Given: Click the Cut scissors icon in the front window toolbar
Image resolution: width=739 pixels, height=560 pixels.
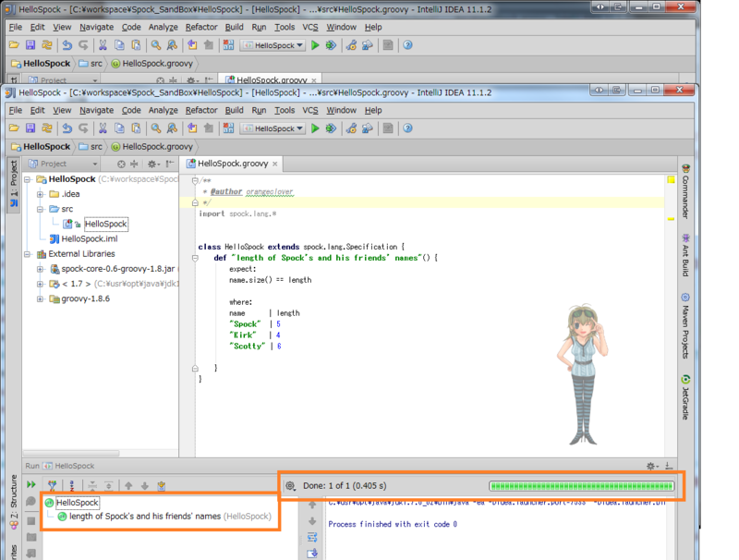Looking at the screenshot, I should (103, 128).
